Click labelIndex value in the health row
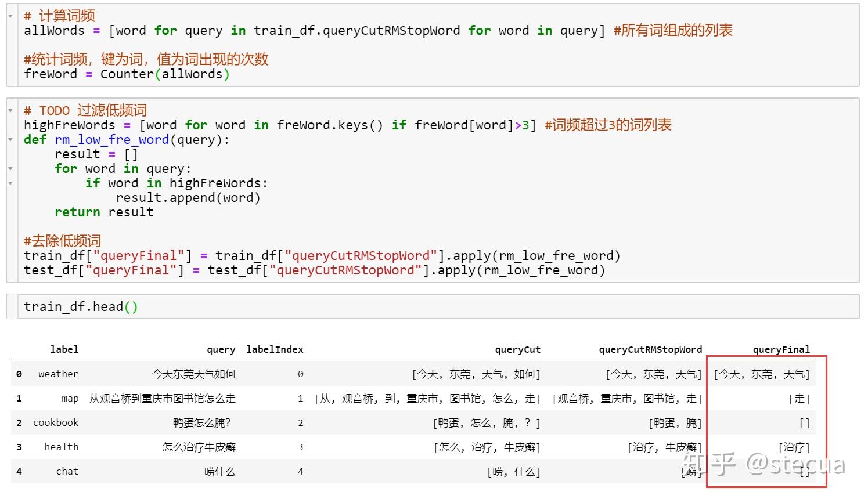 click(300, 447)
